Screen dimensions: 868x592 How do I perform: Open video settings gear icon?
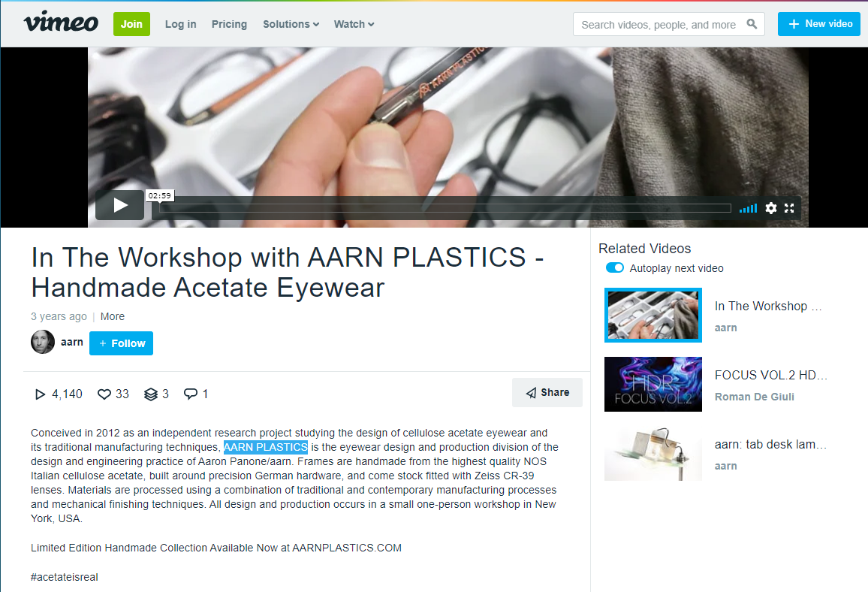(x=770, y=208)
